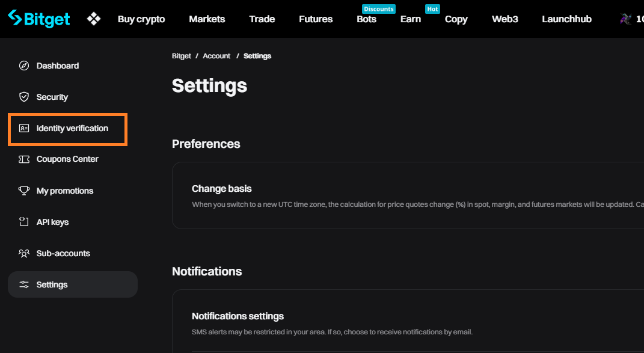Viewport: 644px width, 353px height.
Task: Open the Futures menu
Action: click(x=316, y=19)
